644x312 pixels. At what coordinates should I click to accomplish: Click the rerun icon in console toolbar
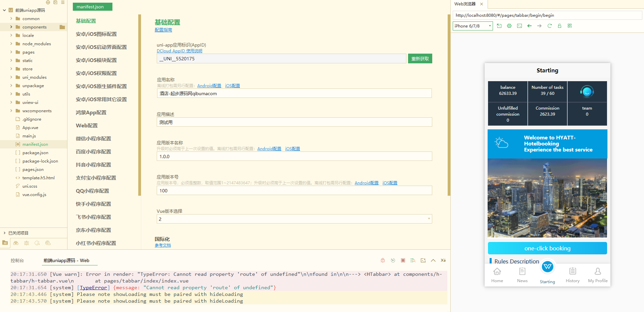click(393, 260)
